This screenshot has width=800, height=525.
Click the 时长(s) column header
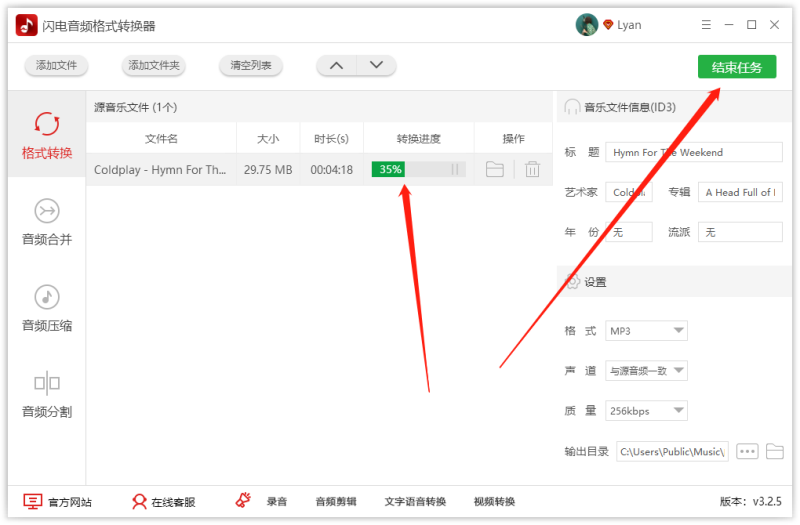(x=332, y=139)
